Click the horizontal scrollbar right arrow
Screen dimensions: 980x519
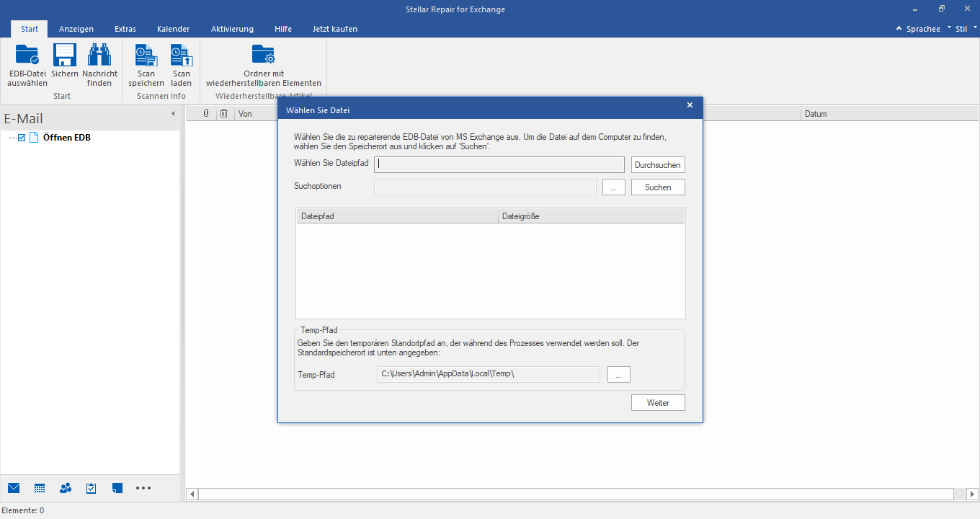[972, 494]
